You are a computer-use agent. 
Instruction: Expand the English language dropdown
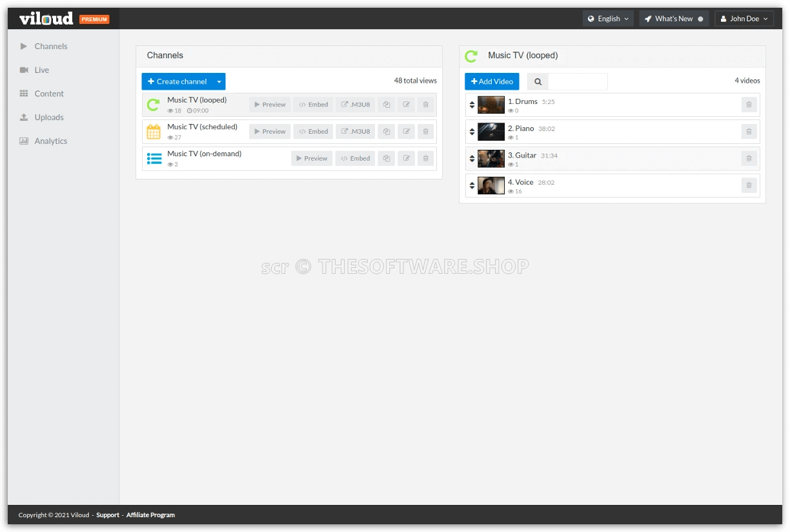click(607, 19)
